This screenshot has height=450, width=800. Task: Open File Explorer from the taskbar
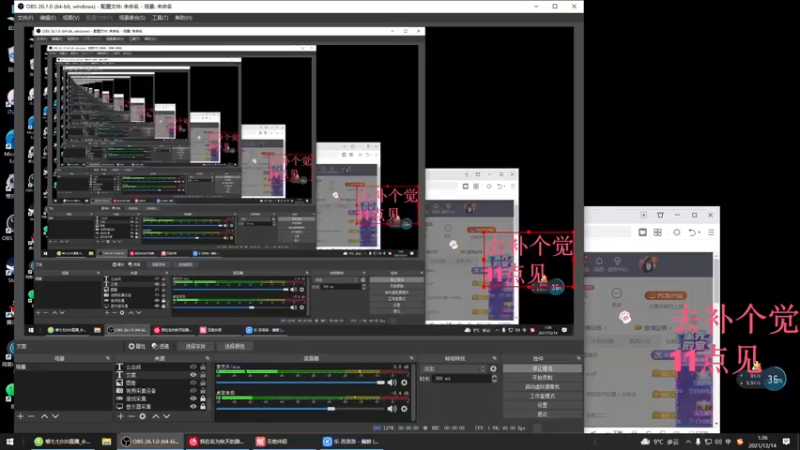[x=106, y=441]
